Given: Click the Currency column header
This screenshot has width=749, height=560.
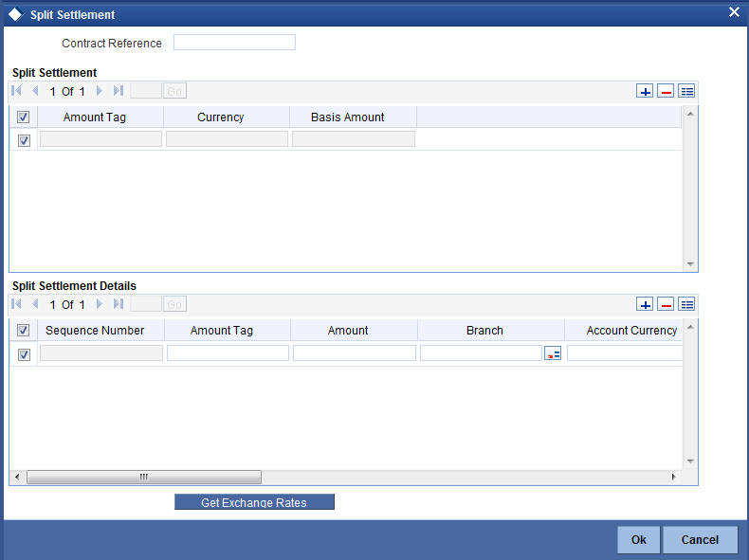Looking at the screenshot, I should [227, 117].
